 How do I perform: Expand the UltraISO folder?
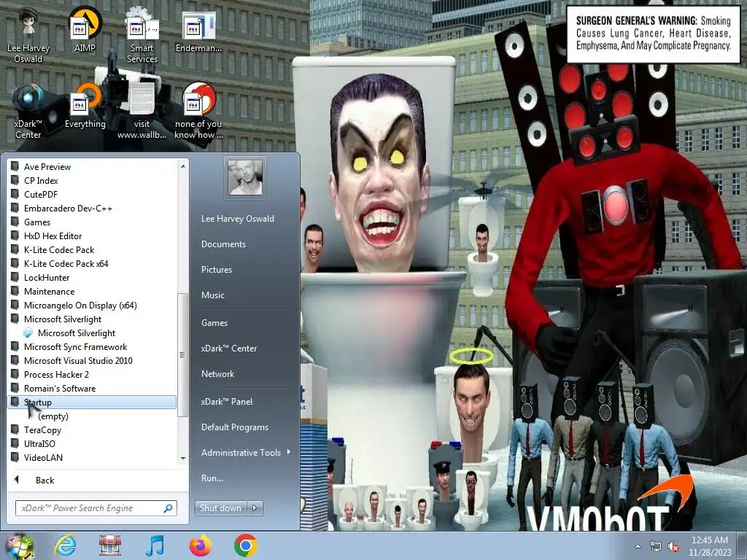tap(91, 443)
